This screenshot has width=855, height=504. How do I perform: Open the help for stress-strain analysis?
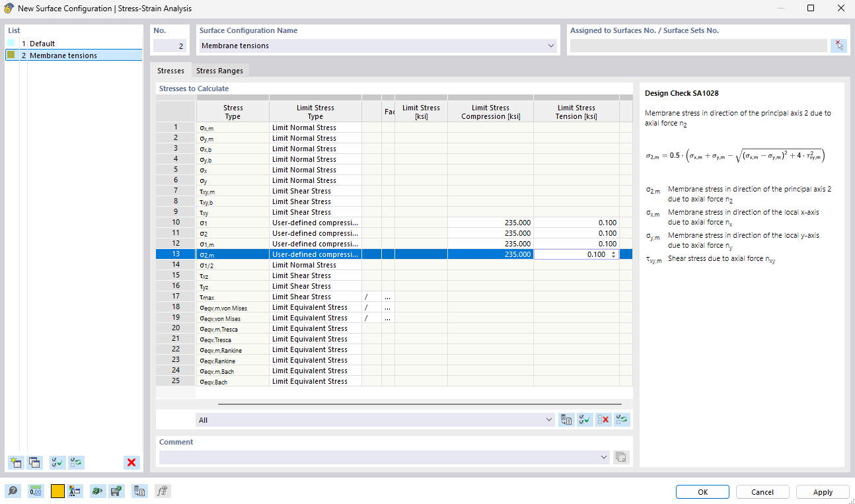[x=12, y=491]
